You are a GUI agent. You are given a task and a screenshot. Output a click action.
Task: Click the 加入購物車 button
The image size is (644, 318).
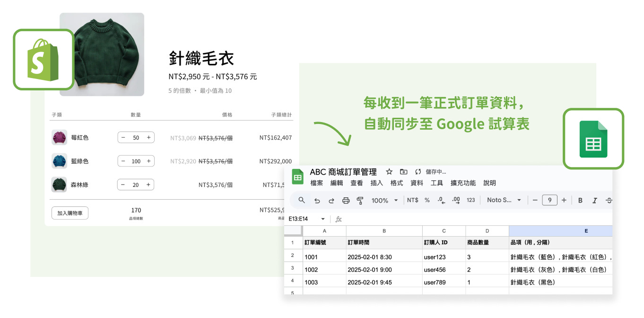[70, 213]
